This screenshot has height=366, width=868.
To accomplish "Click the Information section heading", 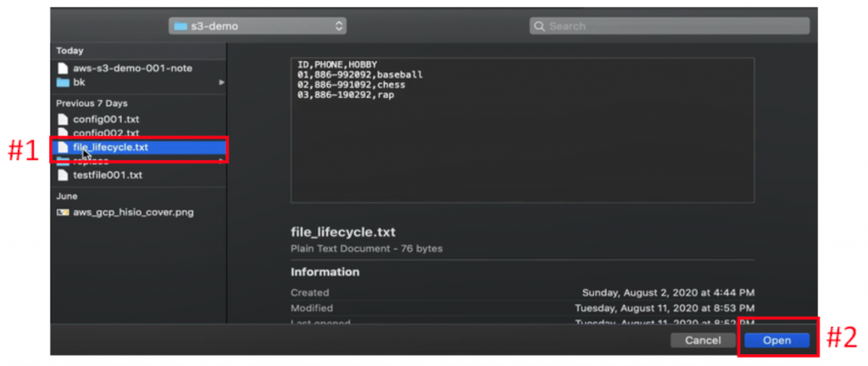I will 325,272.
